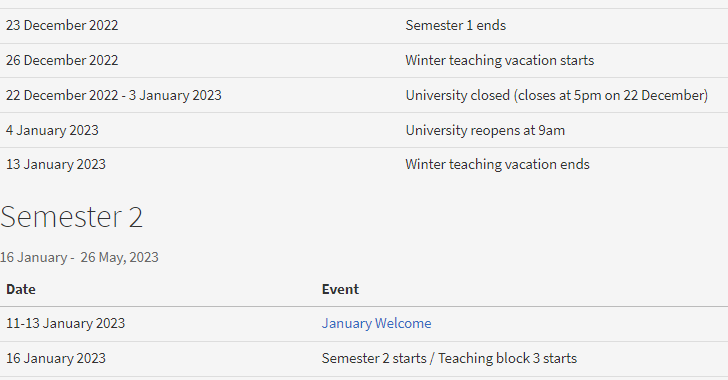Open the January Welcome link
The image size is (728, 380).
(376, 323)
